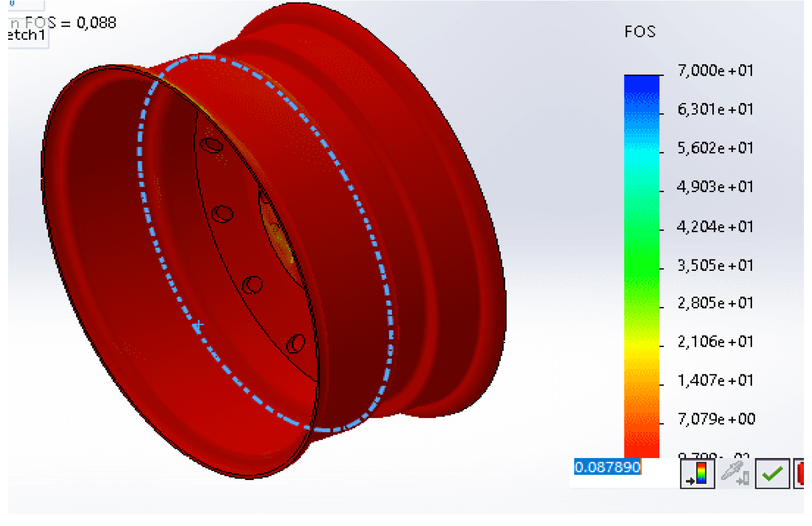Select the lowest bolt hole on wheel
The height and width of the screenshot is (526, 812).
click(x=295, y=343)
